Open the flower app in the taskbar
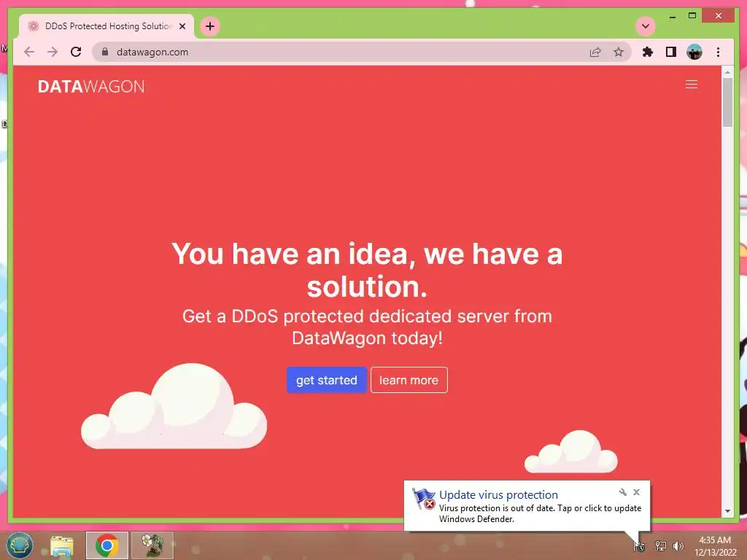 pos(152,545)
